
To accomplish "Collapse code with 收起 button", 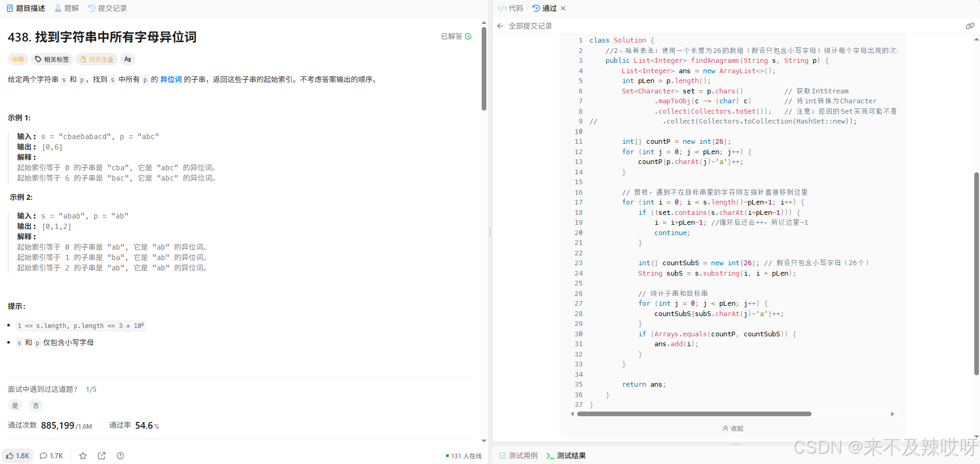I will pos(733,428).
